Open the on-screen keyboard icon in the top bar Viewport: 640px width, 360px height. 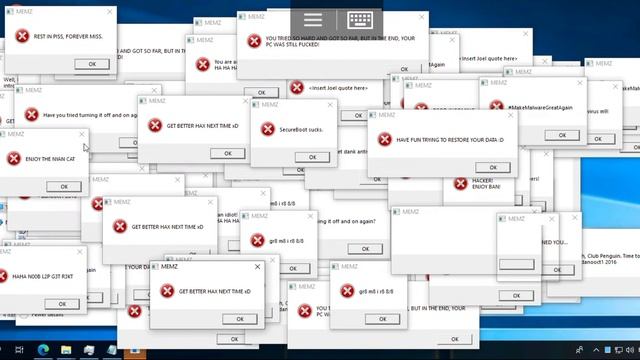[x=360, y=20]
